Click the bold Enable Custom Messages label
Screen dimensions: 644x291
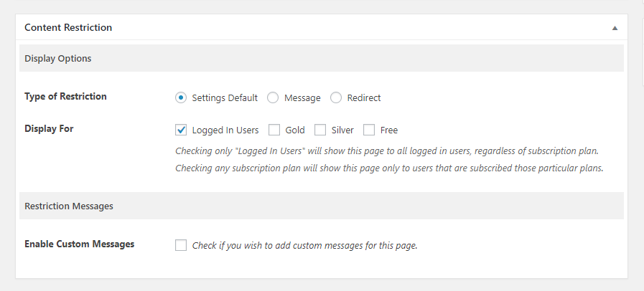click(79, 244)
